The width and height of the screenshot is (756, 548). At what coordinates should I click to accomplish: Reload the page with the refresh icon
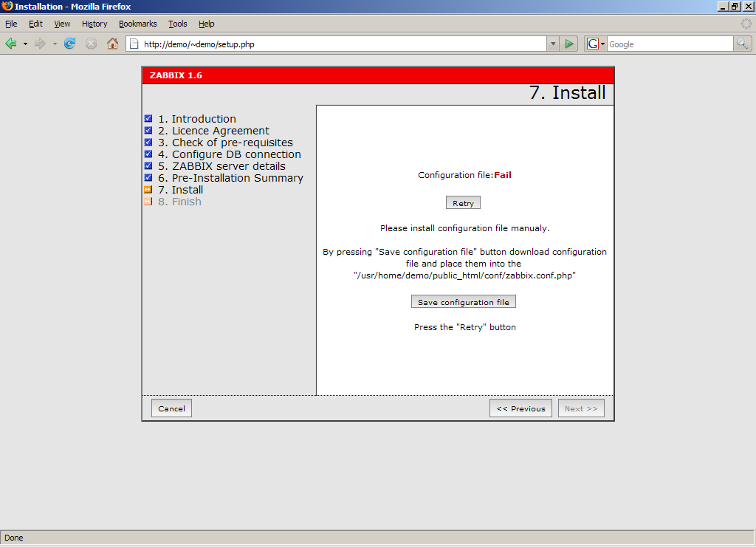tap(70, 44)
